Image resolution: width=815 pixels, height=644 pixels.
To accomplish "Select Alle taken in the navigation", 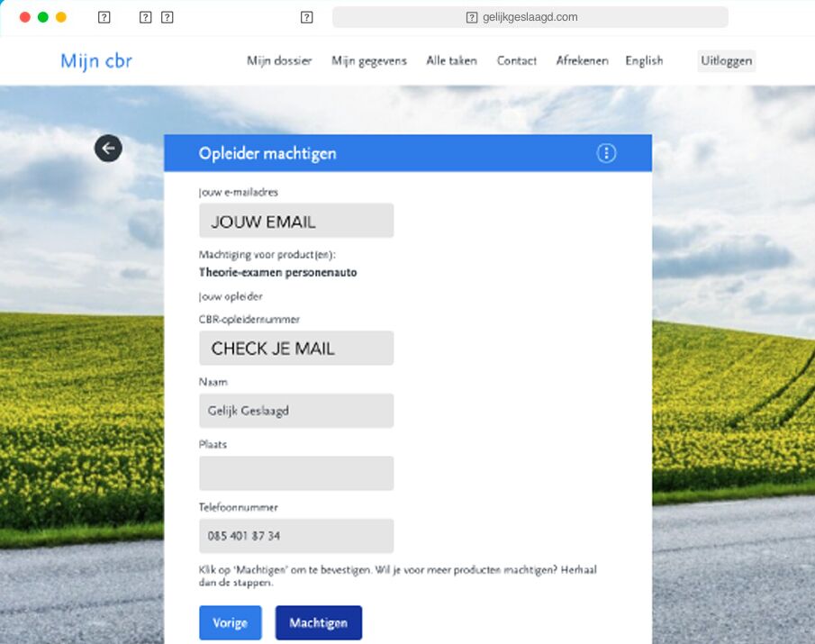I will [451, 61].
